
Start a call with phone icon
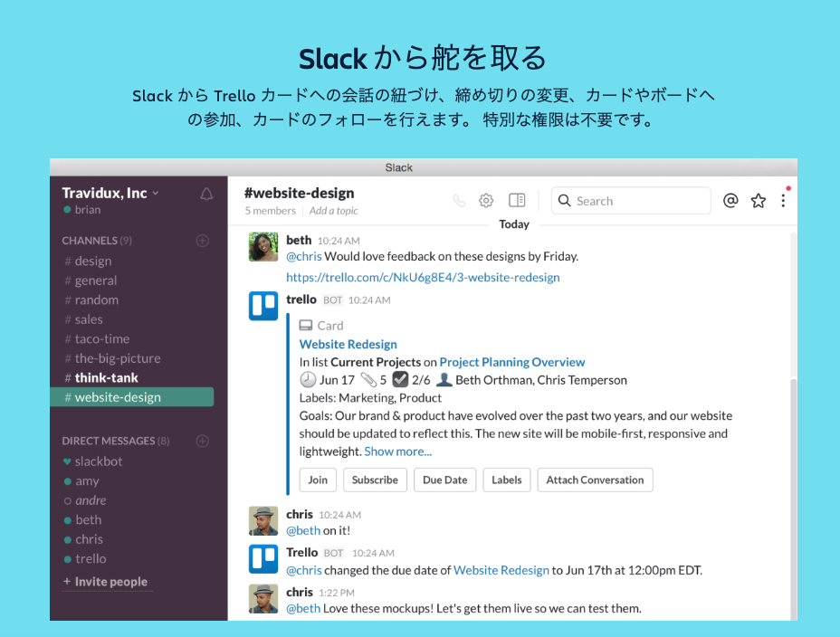point(459,201)
